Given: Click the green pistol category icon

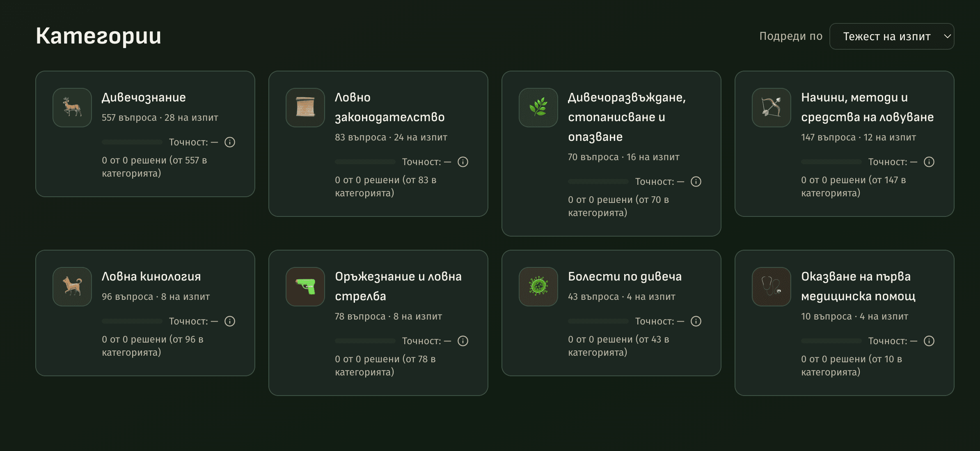Looking at the screenshot, I should 305,287.
